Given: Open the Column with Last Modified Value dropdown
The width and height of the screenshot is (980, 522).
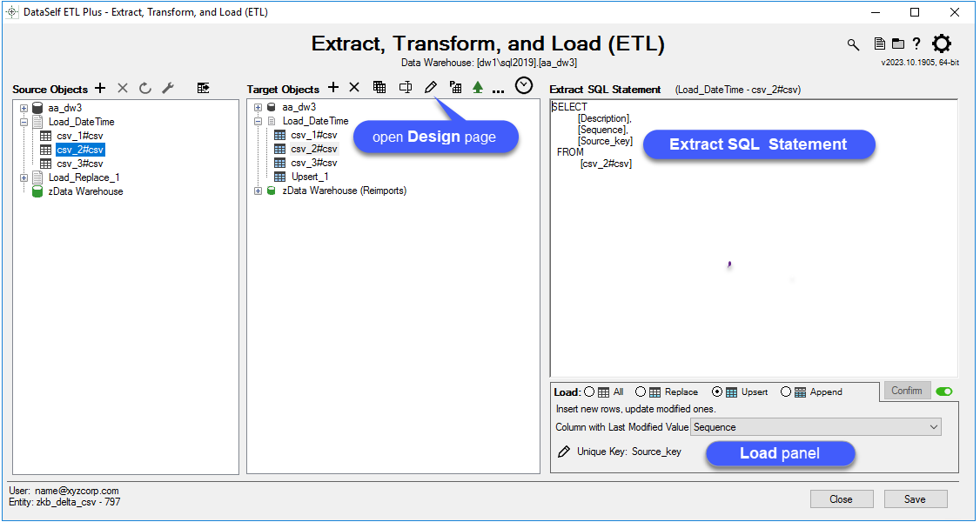Looking at the screenshot, I should click(816, 427).
